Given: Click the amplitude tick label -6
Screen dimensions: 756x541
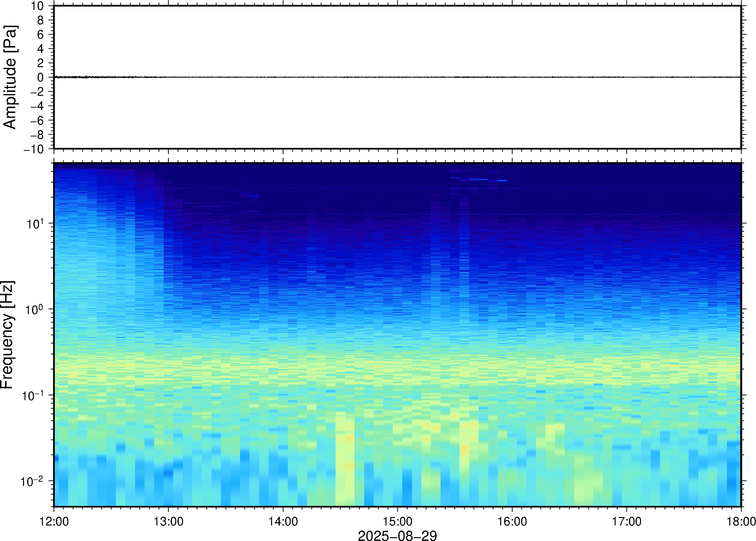Looking at the screenshot, I should coord(37,120).
